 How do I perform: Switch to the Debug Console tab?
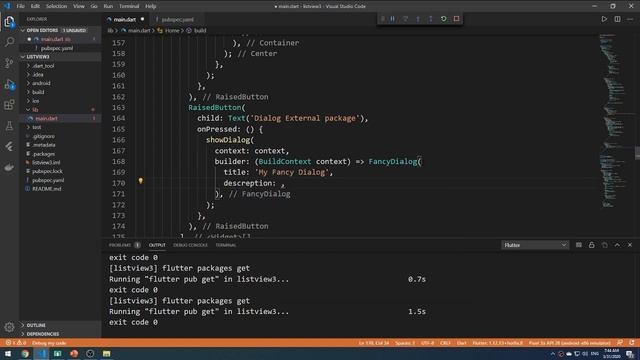tap(190, 245)
